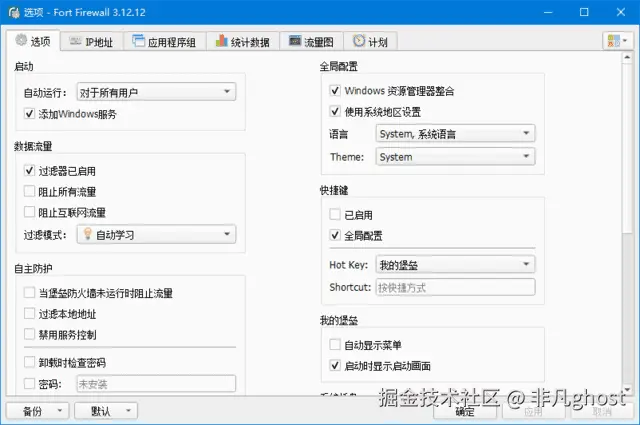The width and height of the screenshot is (640, 425).
Task: Check 禁用服务控制 option
Action: tap(29, 334)
